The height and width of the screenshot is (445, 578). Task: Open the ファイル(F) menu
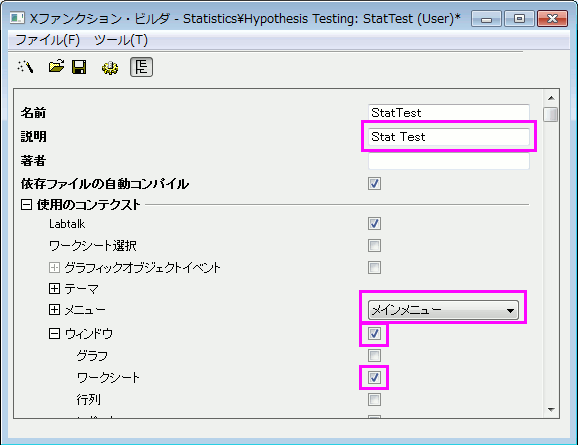[x=48, y=40]
